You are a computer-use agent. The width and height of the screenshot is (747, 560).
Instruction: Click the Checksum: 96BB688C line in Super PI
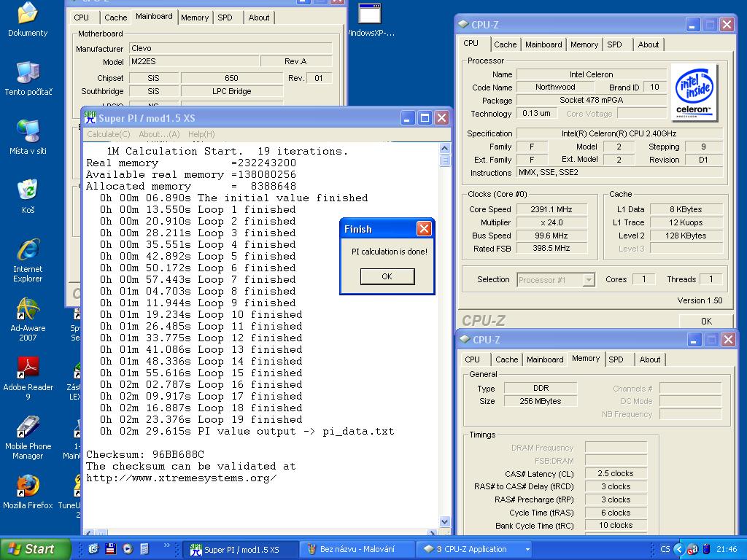(x=145, y=454)
